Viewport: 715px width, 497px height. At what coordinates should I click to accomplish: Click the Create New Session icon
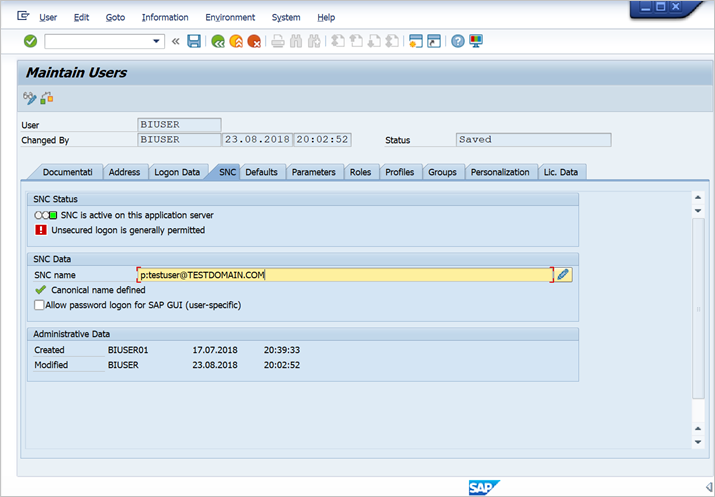416,41
